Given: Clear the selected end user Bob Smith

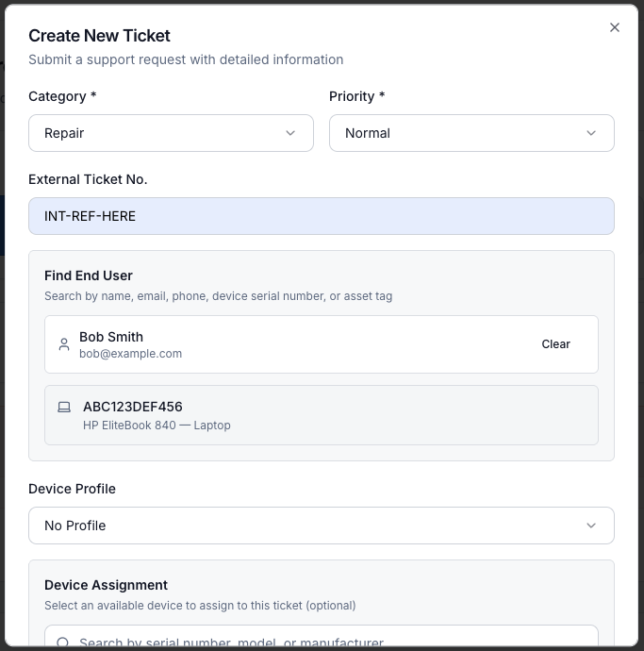Looking at the screenshot, I should point(555,344).
